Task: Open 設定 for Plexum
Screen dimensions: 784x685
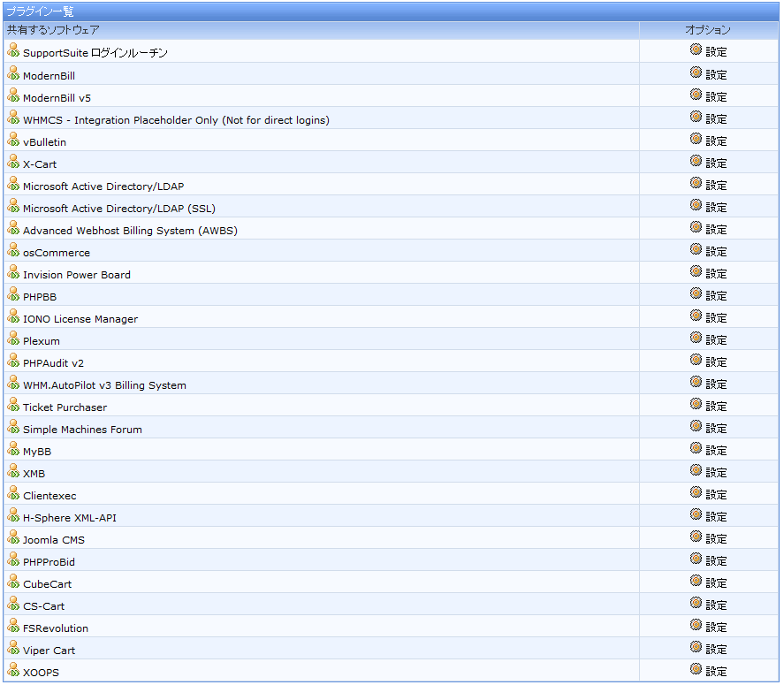Action: (716, 339)
